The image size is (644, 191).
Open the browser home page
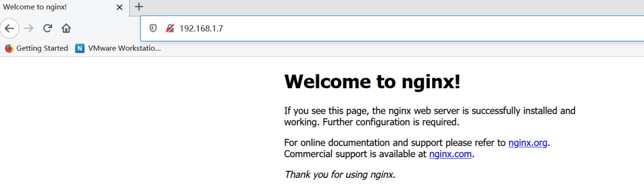coord(66,28)
